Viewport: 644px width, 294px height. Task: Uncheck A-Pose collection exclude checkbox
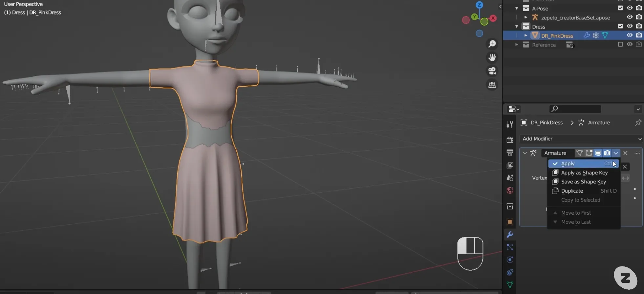(620, 8)
